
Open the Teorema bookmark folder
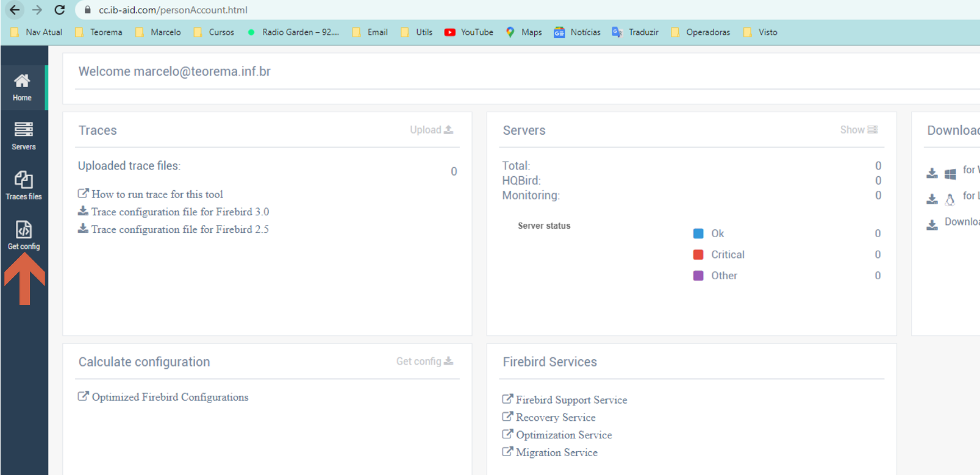[99, 32]
